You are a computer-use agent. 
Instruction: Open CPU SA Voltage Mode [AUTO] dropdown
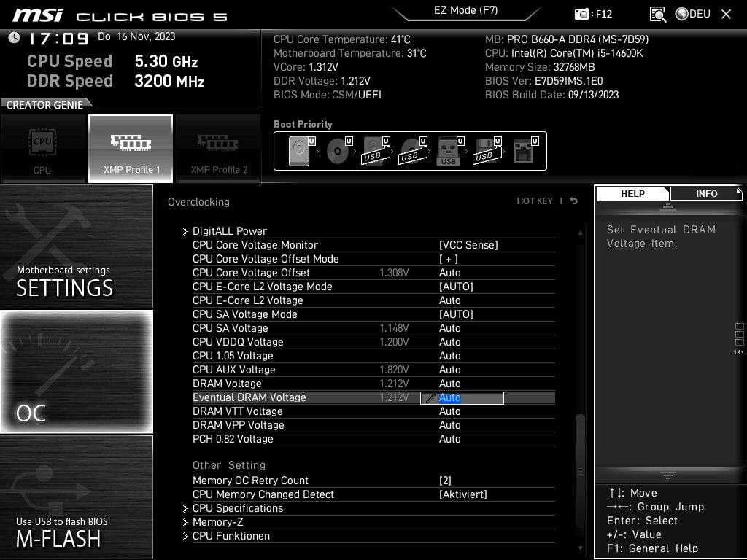point(456,314)
